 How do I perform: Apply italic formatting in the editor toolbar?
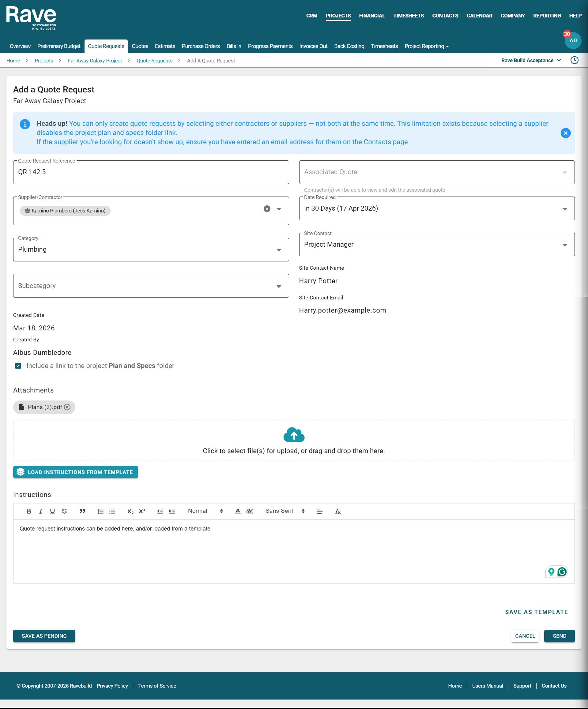[40, 511]
